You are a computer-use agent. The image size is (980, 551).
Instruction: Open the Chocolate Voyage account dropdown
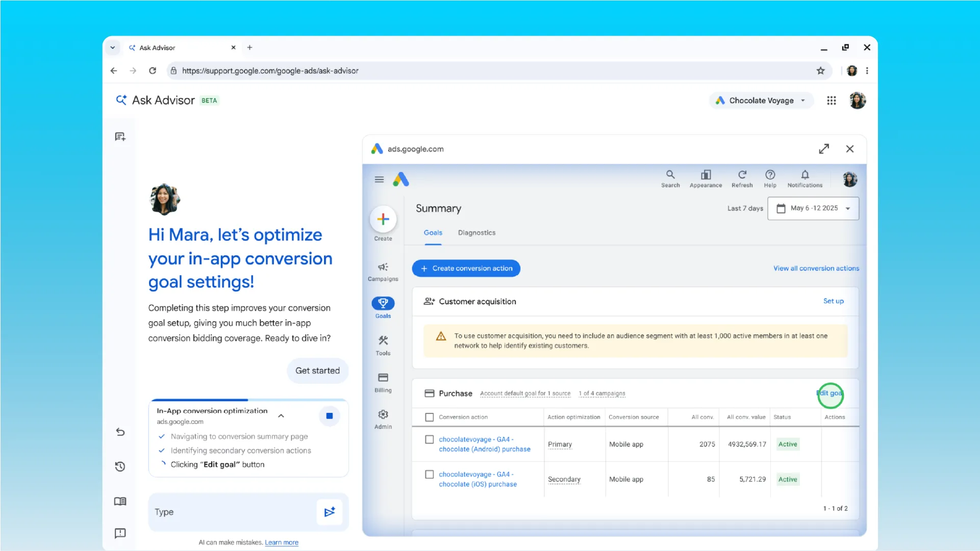tap(761, 100)
